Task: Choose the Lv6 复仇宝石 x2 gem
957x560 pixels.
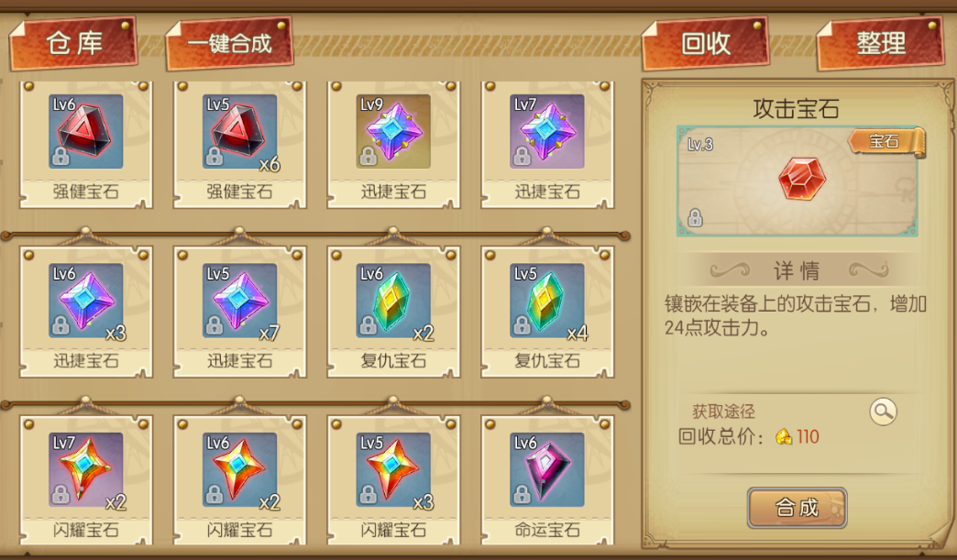Action: (x=393, y=301)
